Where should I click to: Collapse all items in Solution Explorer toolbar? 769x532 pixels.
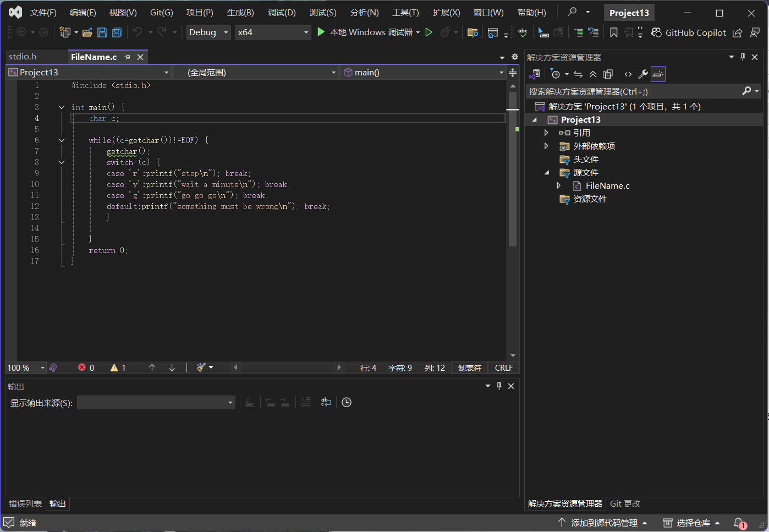point(593,74)
